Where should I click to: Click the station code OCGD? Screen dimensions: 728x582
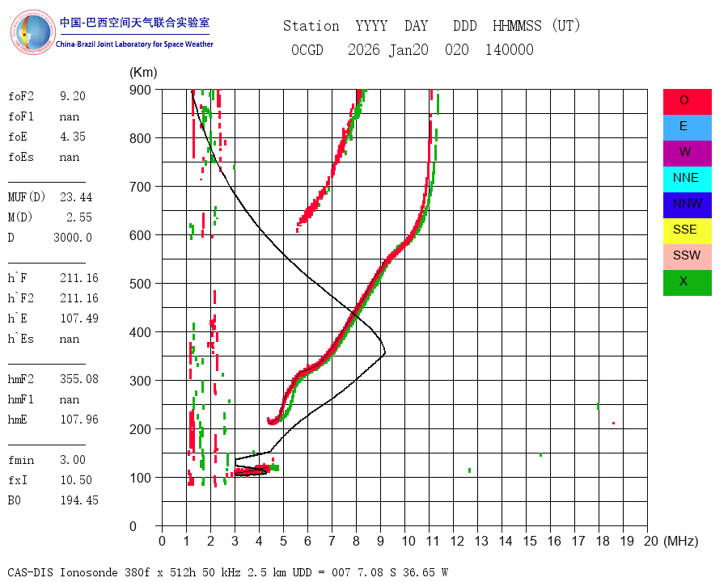pyautogui.click(x=307, y=49)
